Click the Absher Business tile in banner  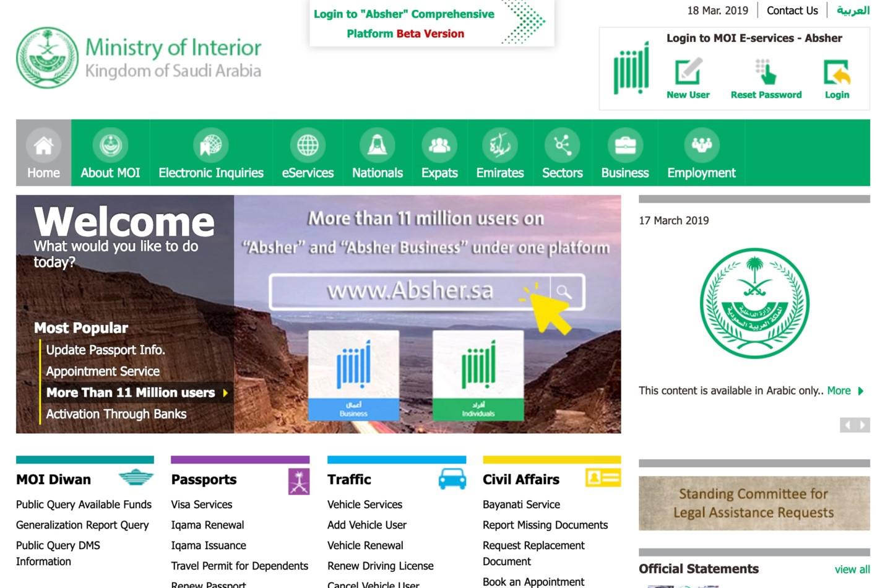coord(353,375)
